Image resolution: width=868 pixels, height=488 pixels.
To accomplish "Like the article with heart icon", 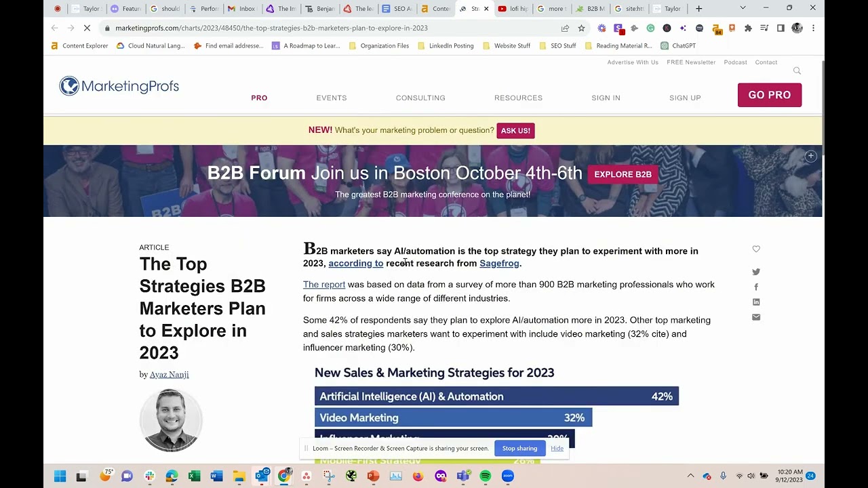I will click(756, 249).
